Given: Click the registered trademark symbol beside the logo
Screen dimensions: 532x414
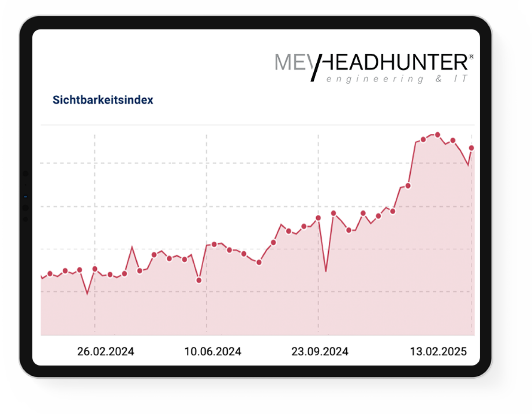Looking at the screenshot, I should click(471, 57).
